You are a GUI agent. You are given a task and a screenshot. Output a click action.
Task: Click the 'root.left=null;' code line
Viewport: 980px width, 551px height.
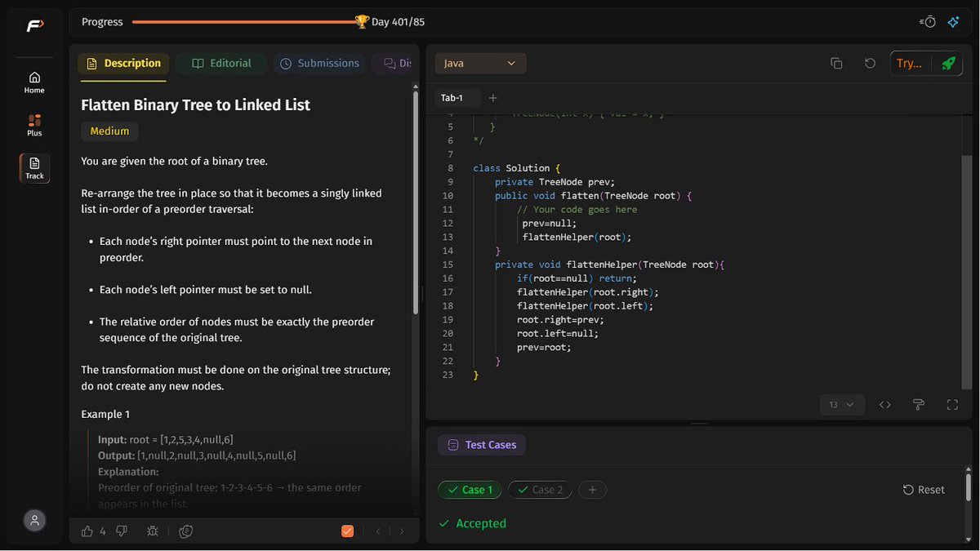[557, 333]
